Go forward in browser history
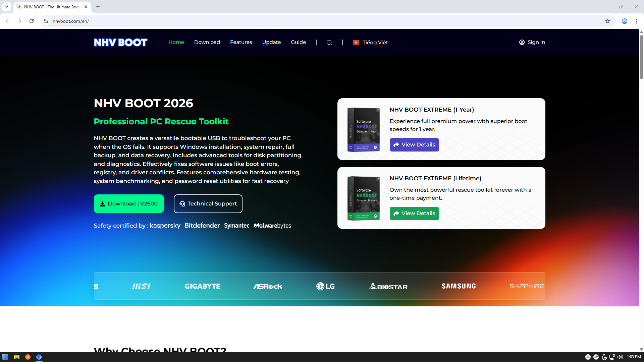This screenshot has height=362, width=644. click(x=19, y=21)
